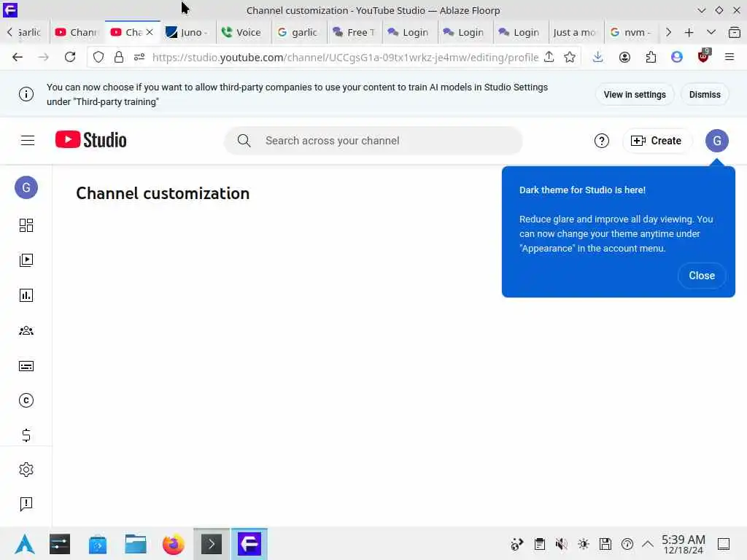Open the help question mark icon
This screenshot has height=560, width=747.
[602, 141]
